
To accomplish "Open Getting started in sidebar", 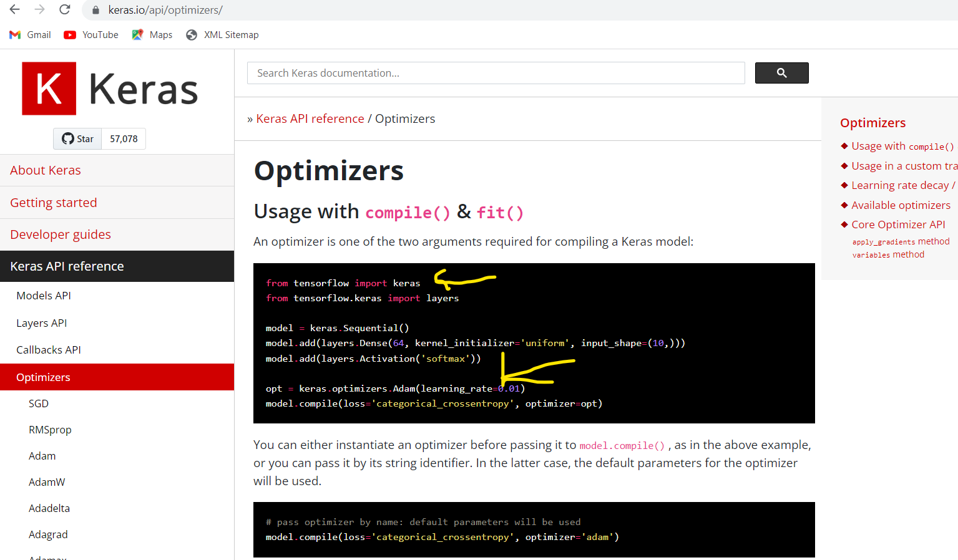I will pyautogui.click(x=117, y=203).
